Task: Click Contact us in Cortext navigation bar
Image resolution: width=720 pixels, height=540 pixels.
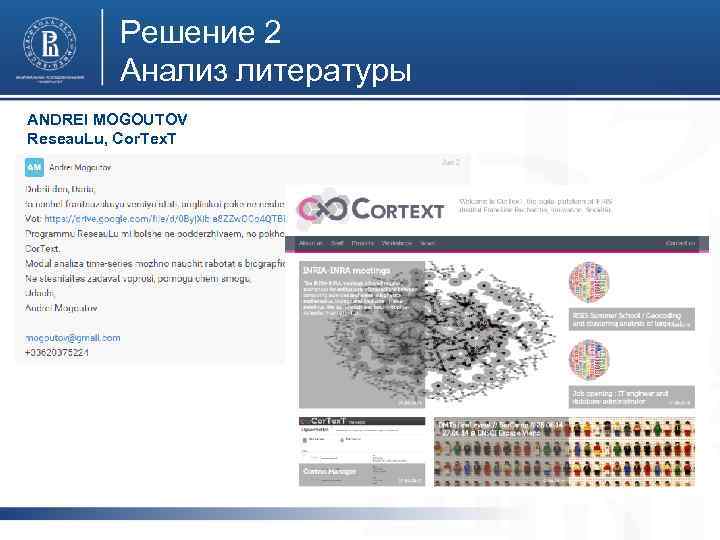Action: point(680,243)
